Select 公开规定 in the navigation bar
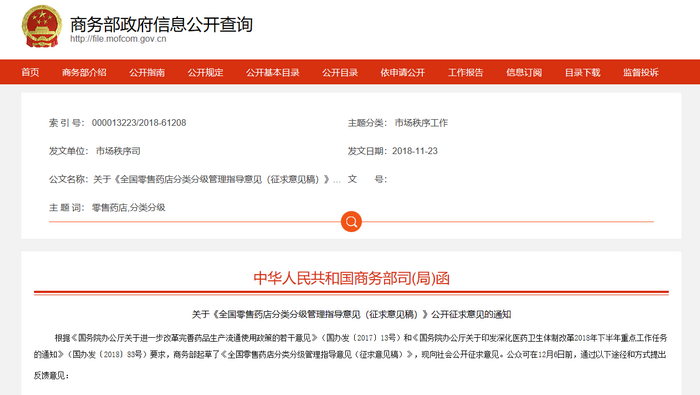 pyautogui.click(x=205, y=72)
